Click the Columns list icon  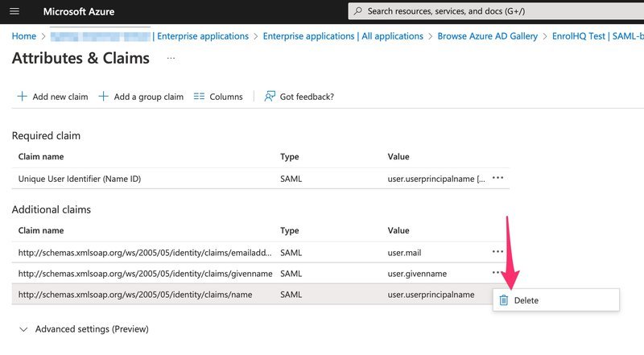(199, 97)
